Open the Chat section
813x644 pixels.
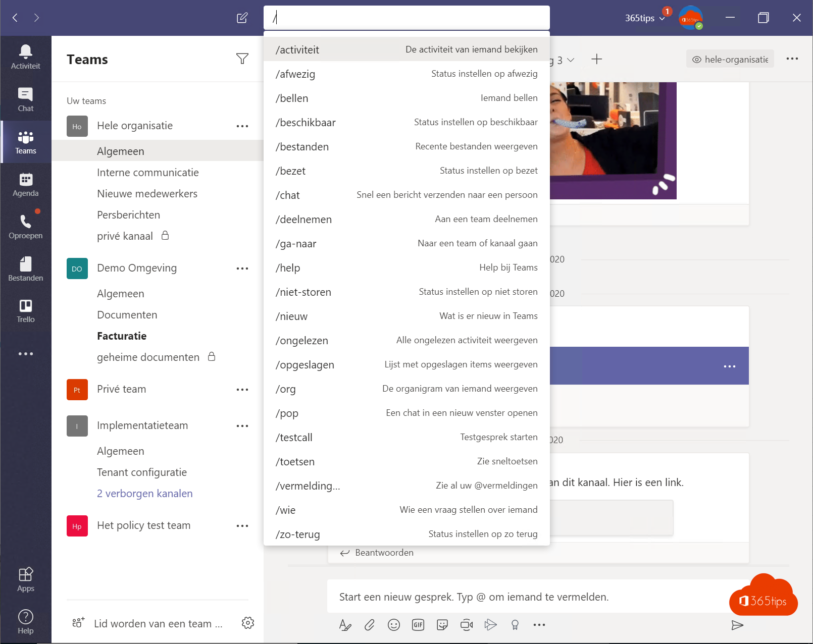(25, 99)
